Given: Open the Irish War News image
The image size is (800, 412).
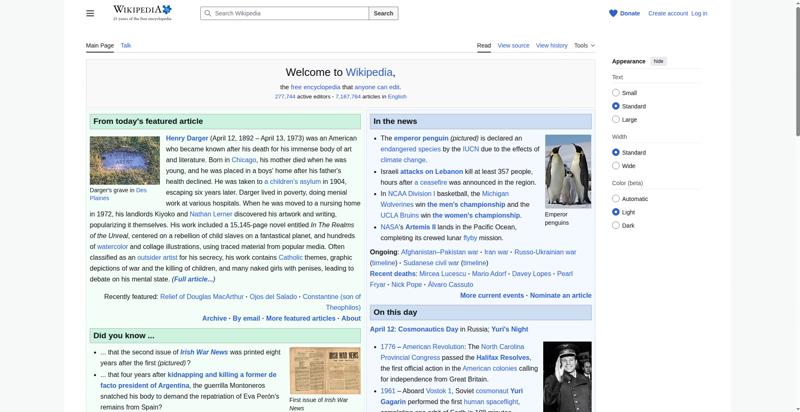Looking at the screenshot, I should (325, 371).
